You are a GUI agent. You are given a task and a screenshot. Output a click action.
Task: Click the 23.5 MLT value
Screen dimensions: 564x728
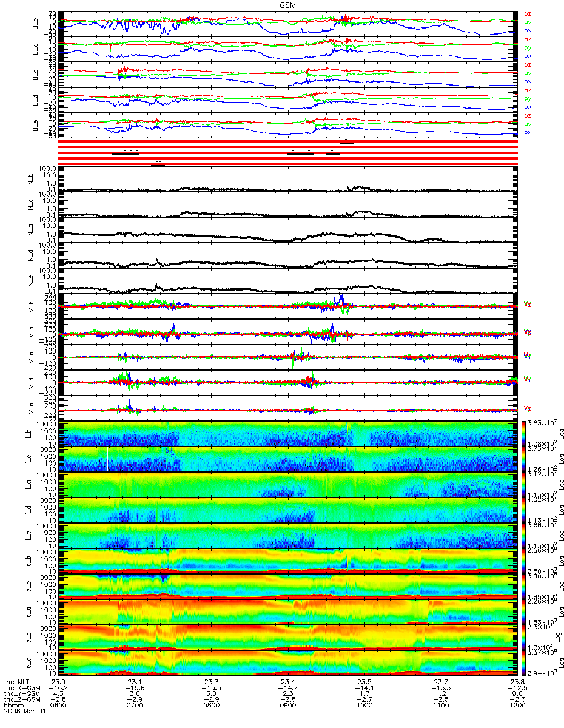coord(364,682)
